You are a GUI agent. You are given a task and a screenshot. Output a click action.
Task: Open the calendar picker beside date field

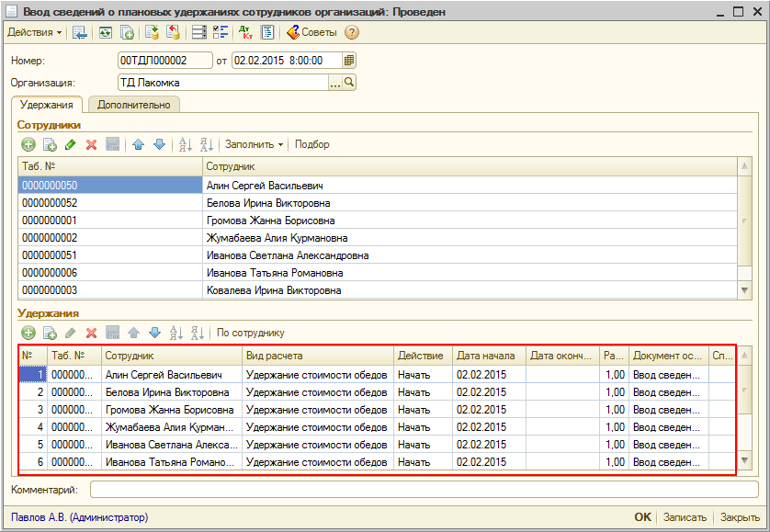click(348, 61)
